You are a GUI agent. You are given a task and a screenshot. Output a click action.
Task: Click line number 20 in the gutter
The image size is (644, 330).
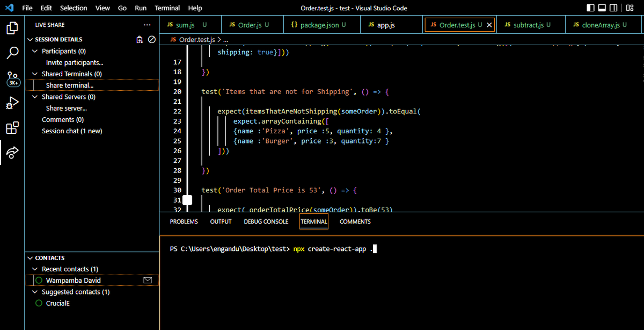(x=177, y=92)
